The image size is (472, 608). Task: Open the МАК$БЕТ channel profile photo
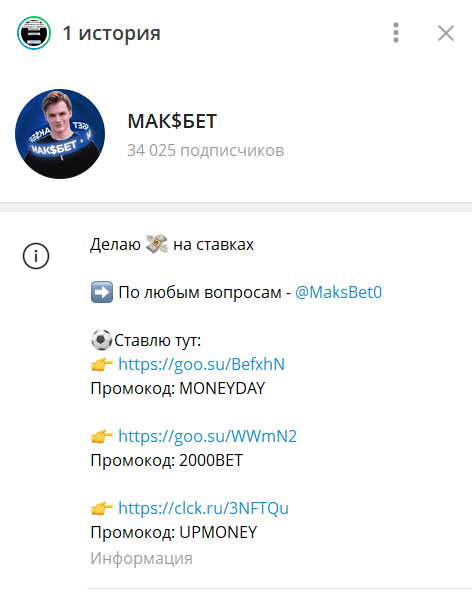tap(60, 134)
